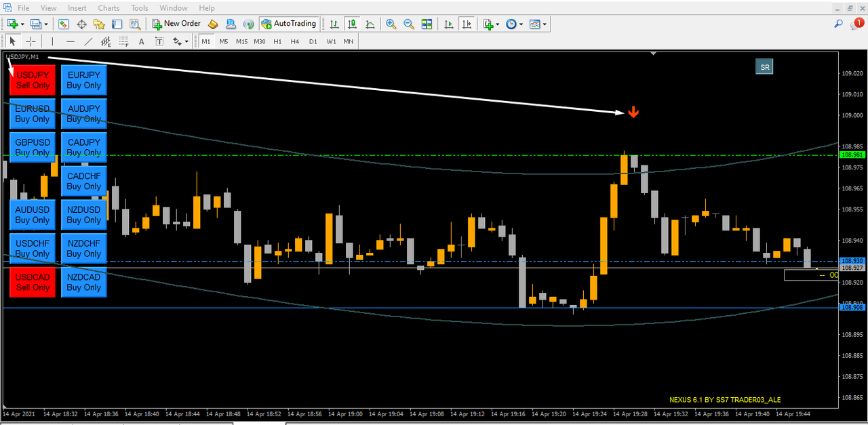This screenshot has height=425, width=868.
Task: Expand the profiles dropdown arrow
Action: [x=47, y=24]
